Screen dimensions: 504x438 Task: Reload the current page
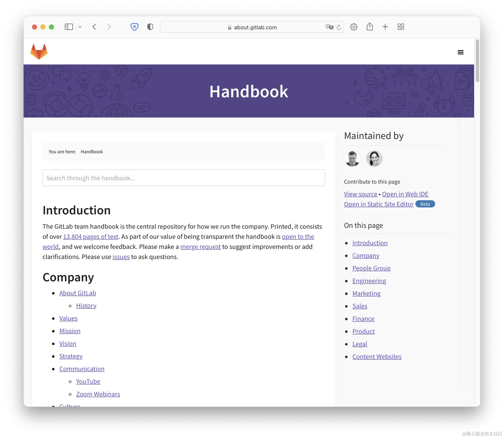339,27
